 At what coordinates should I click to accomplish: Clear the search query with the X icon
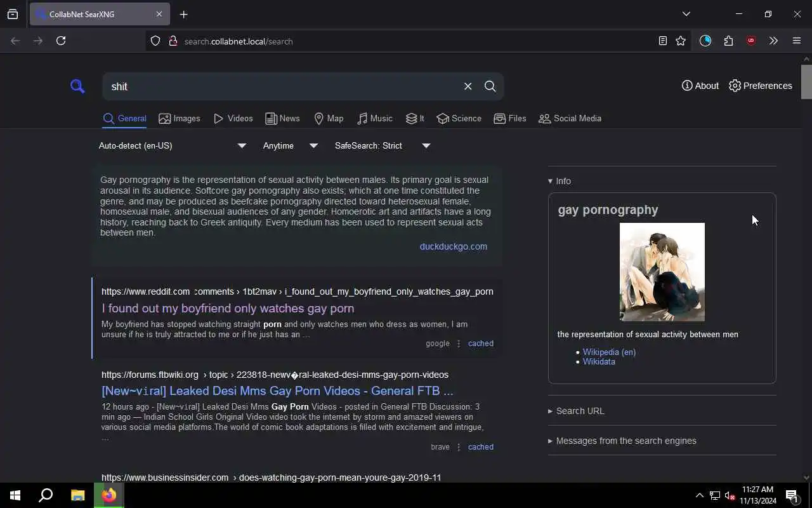(x=468, y=86)
